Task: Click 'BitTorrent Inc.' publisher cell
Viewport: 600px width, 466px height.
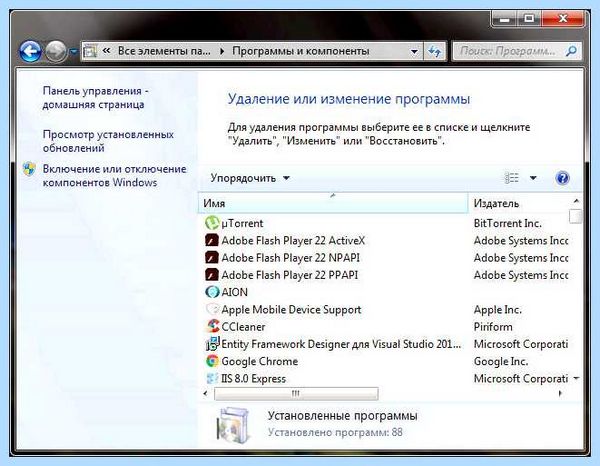Action: point(507,223)
